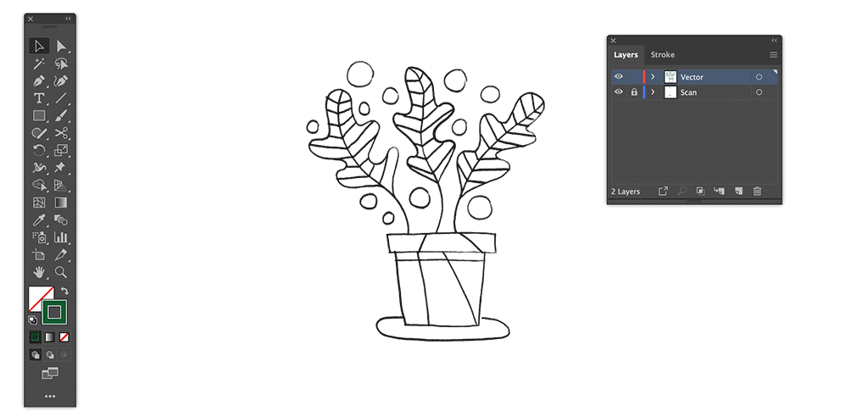Select the Mesh tool
Screen dimensions: 868x417
click(x=39, y=203)
